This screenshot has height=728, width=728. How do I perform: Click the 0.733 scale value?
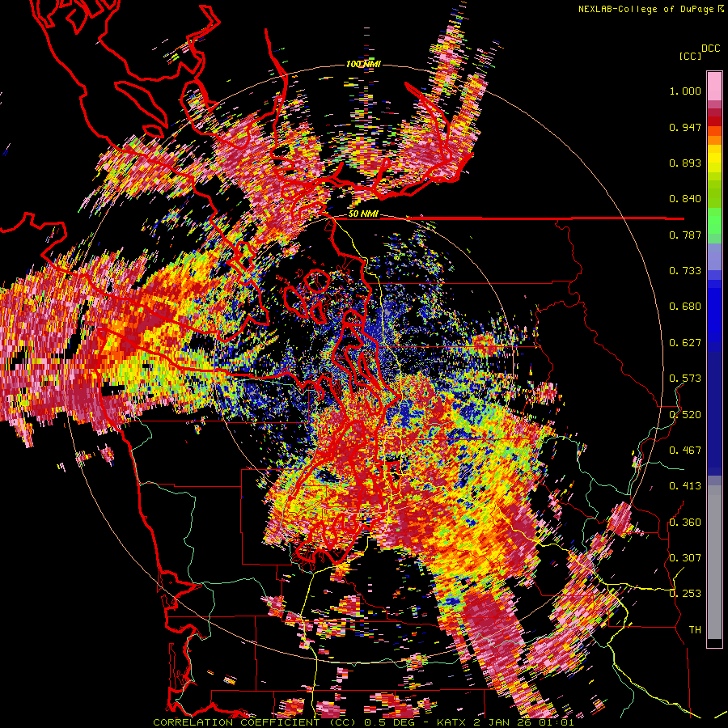685,271
